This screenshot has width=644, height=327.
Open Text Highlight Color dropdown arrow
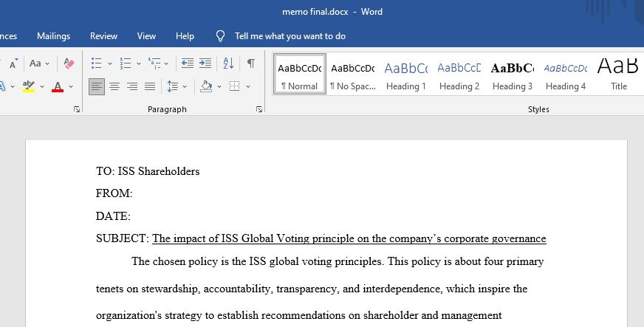click(42, 86)
